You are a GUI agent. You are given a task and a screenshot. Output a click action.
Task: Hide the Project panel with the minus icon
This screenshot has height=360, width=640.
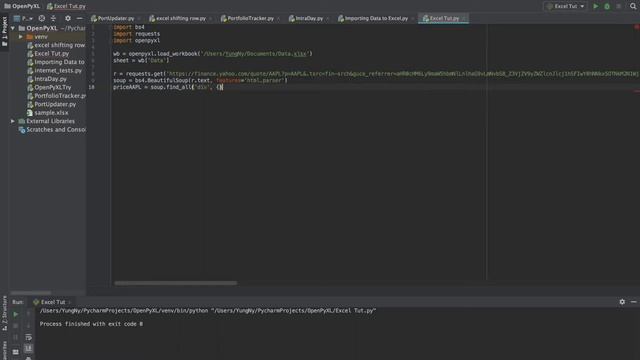[80, 18]
